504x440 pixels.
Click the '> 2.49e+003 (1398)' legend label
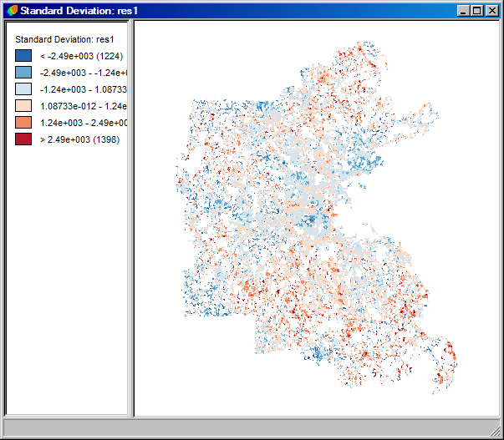pos(79,139)
